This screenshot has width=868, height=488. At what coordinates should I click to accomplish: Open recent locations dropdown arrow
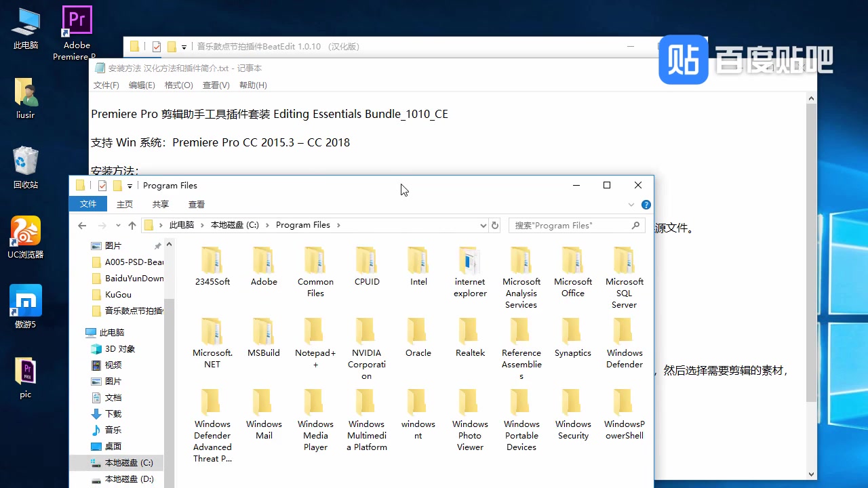[x=118, y=226]
